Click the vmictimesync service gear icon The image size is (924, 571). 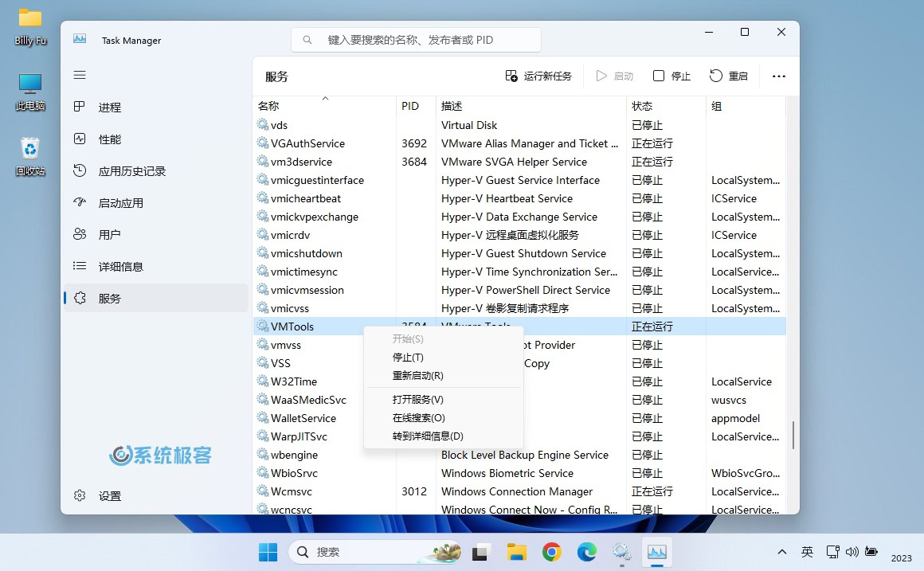point(263,271)
